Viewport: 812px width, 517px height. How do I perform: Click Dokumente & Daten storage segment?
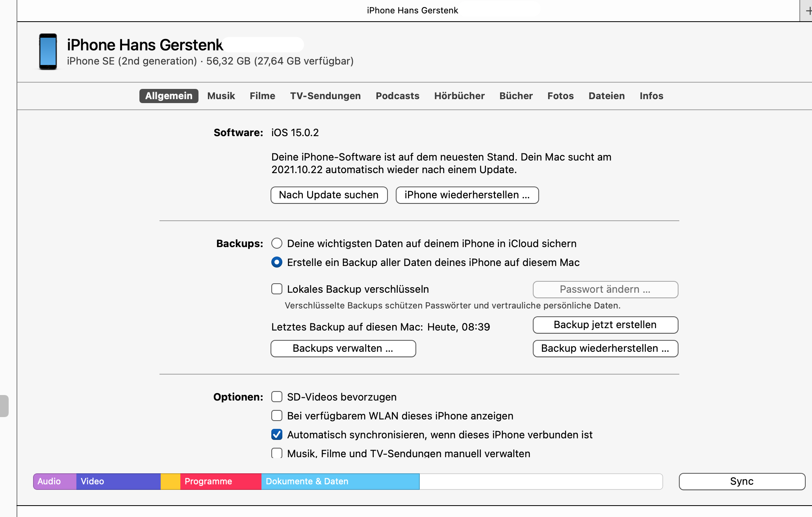click(x=340, y=482)
